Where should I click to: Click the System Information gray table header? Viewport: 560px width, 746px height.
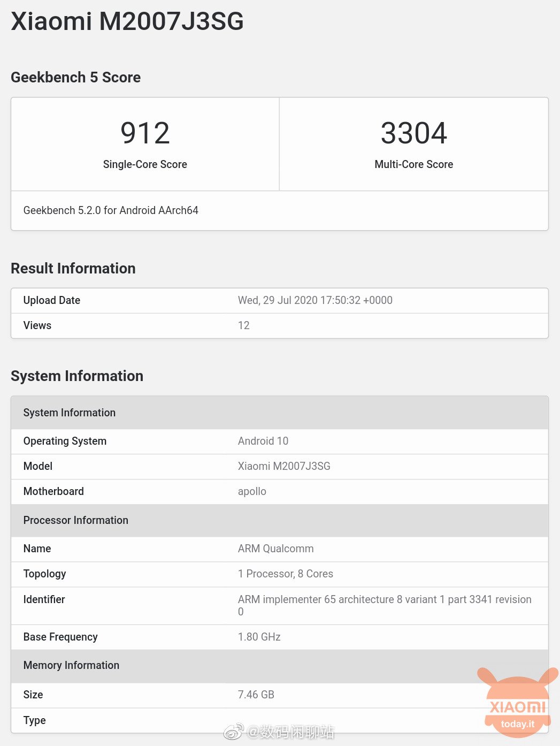(x=280, y=413)
